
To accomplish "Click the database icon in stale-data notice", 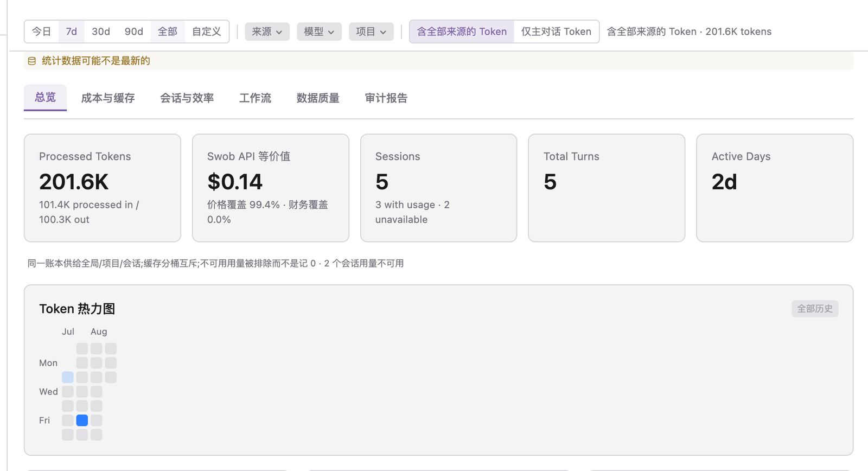I will pos(32,61).
